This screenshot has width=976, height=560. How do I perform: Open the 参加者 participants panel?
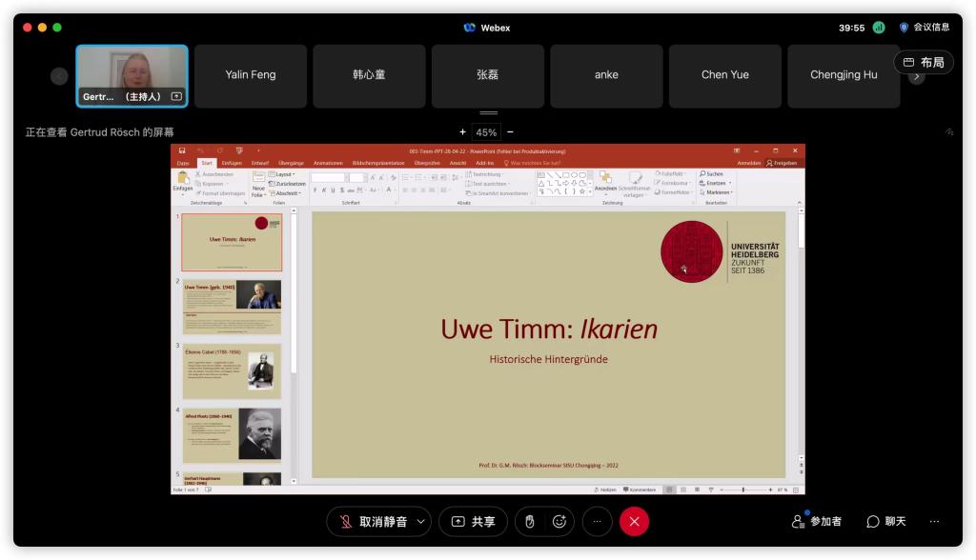(817, 521)
